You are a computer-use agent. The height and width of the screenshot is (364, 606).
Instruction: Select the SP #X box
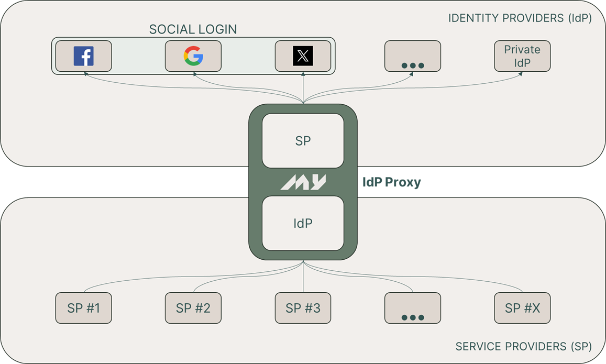522,308
